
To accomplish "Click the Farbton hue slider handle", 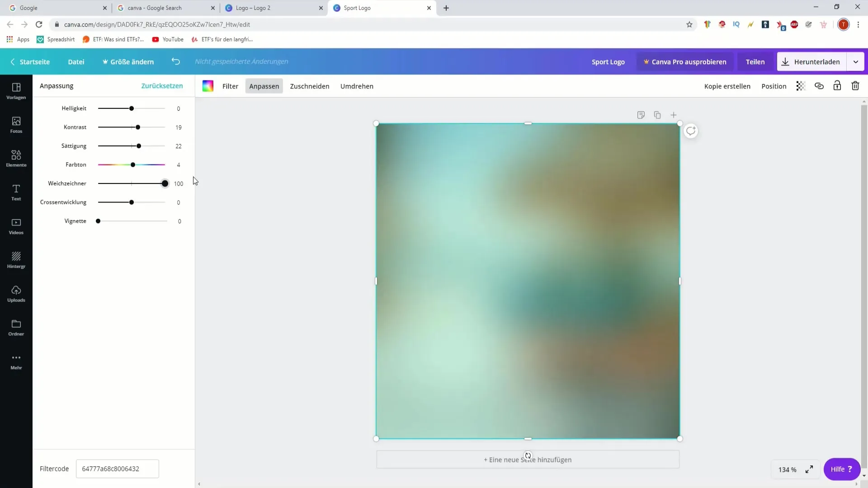I will (x=133, y=165).
